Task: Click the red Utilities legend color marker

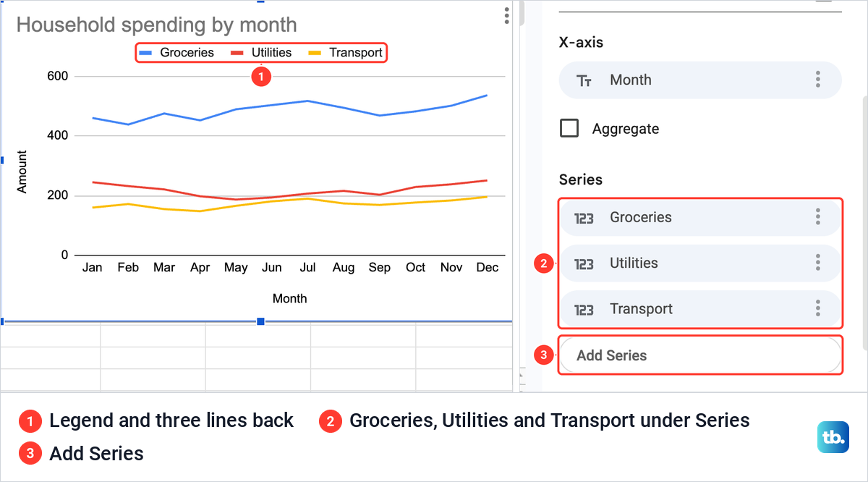Action: (x=237, y=53)
